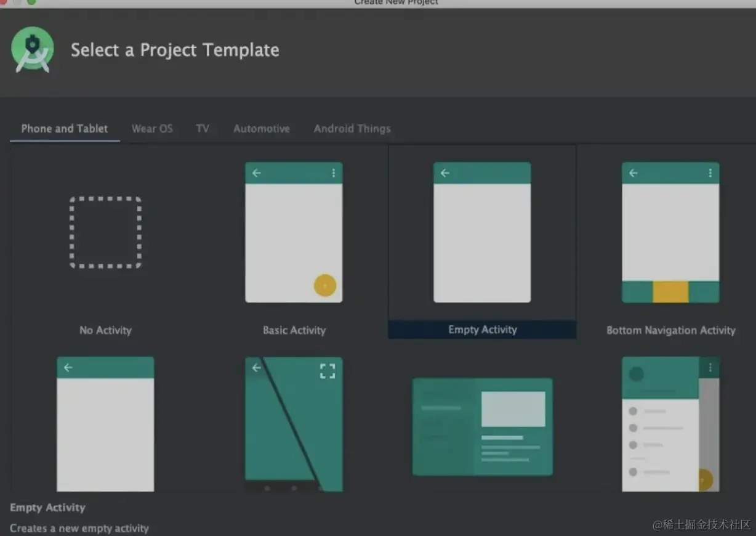Click the No Activity label
Screen dimensions: 756x536
105,330
